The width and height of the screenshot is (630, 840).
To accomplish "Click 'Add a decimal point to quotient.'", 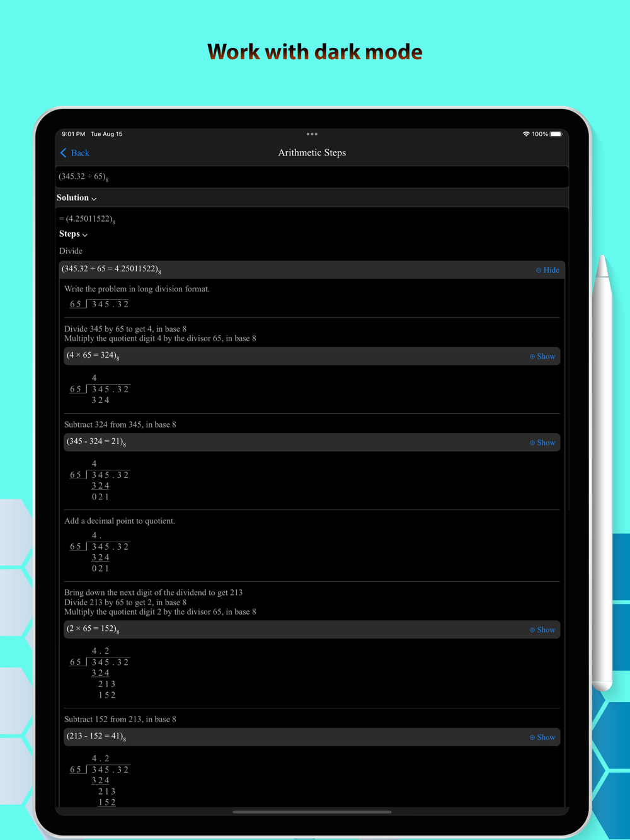I will click(x=120, y=521).
